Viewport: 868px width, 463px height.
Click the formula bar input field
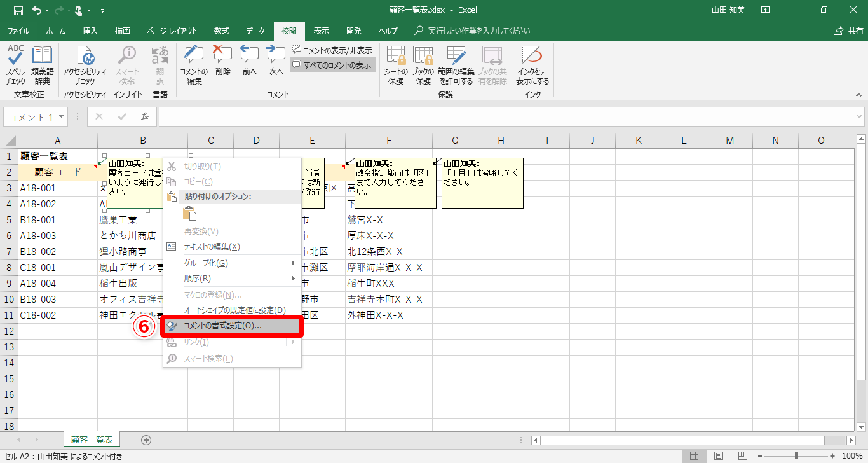click(506, 117)
